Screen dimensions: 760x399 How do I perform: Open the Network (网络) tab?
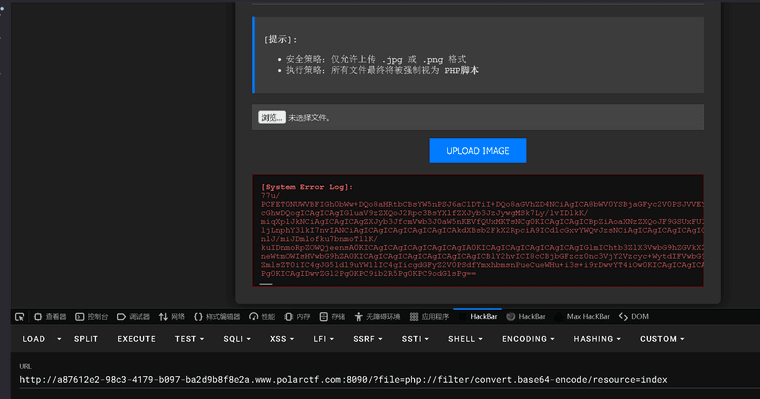click(172, 317)
